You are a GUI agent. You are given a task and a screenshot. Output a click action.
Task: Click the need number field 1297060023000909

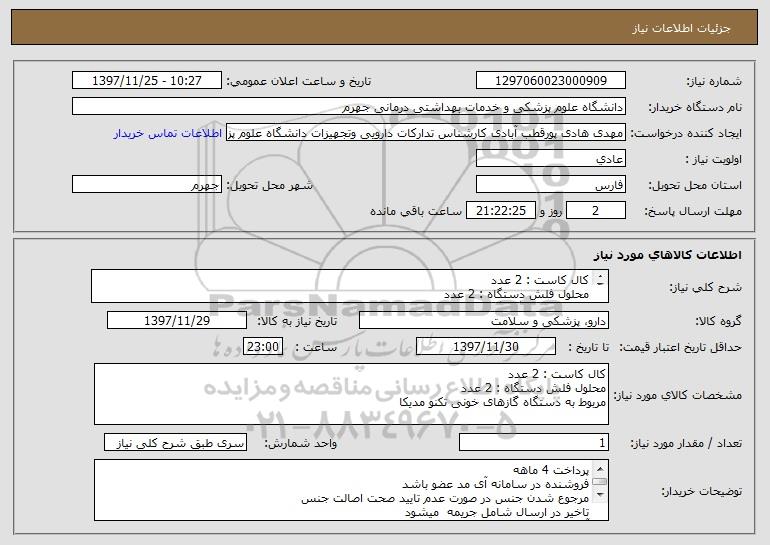point(550,81)
